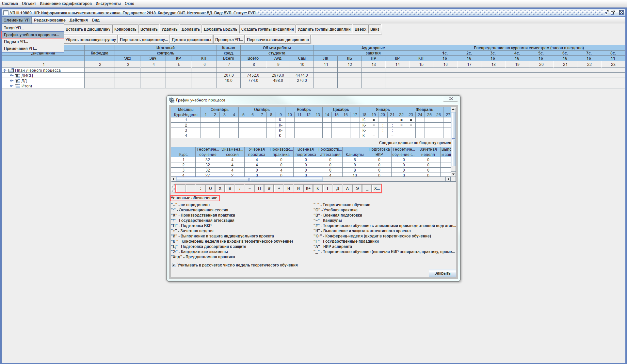The width and height of the screenshot is (627, 364).
Task: Click the Вверх toolbar button
Action: click(361, 29)
